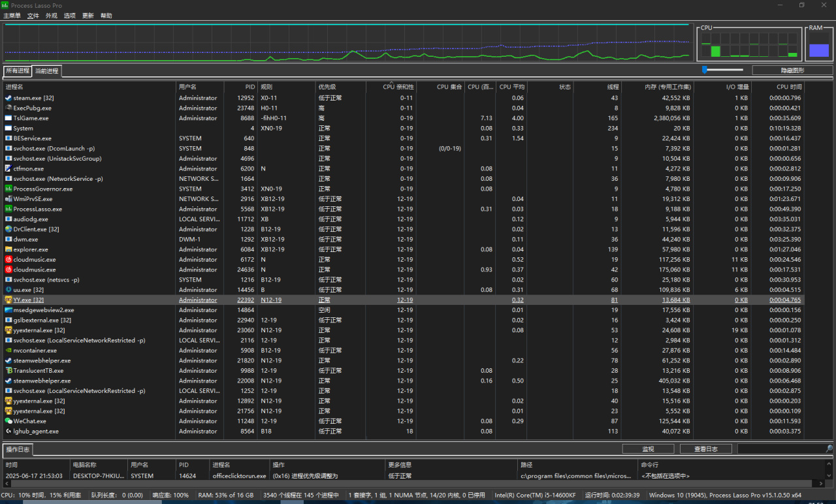The image size is (836, 504).
Task: Click the steamwebhelper.exe icon with PID 21820
Action: pos(8,360)
